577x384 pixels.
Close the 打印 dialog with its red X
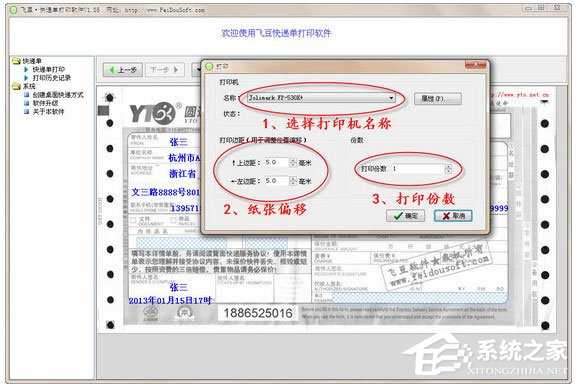point(475,66)
